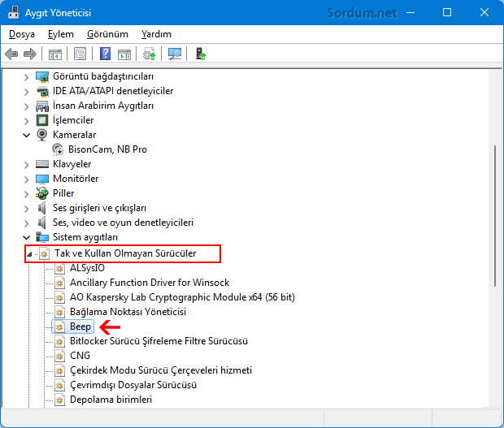Click the Forward arrow toolbar icon
Viewport: 504px width, 428px height.
pos(30,54)
